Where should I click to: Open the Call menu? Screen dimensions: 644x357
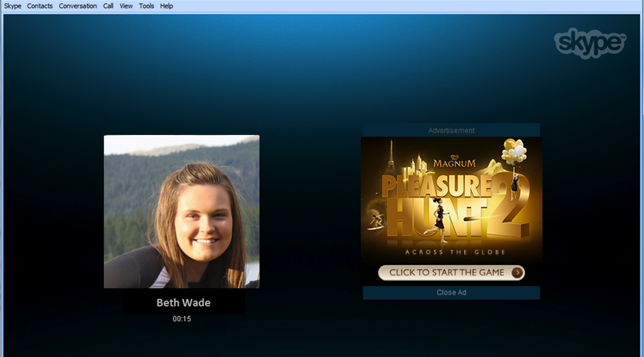tap(108, 6)
